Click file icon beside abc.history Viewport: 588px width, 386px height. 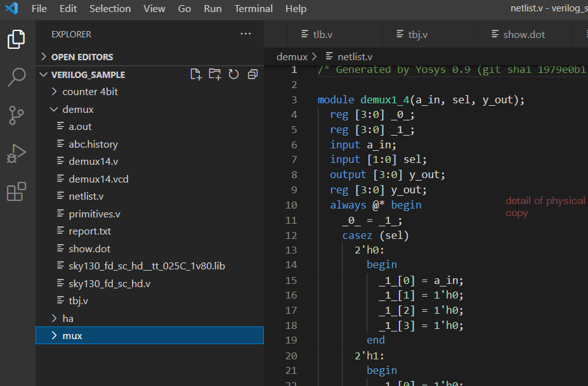[x=60, y=143]
